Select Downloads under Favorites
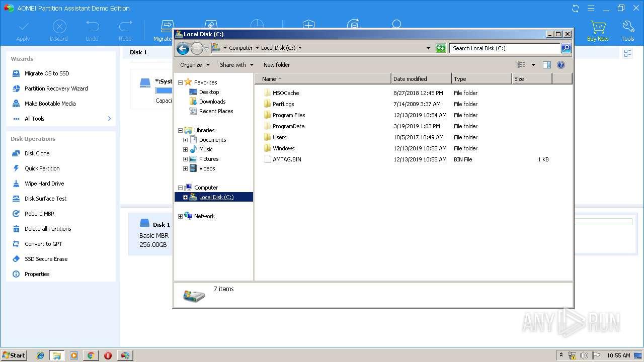644x362 pixels. [212, 102]
